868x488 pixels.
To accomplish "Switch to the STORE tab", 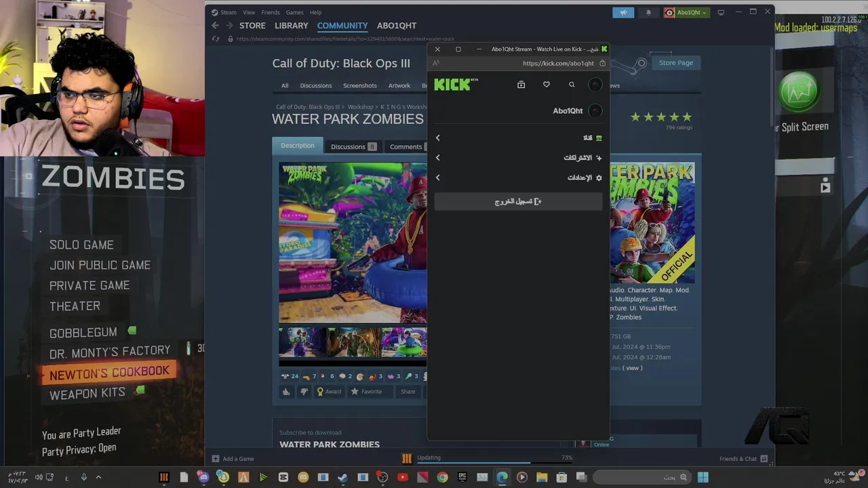I will point(252,26).
